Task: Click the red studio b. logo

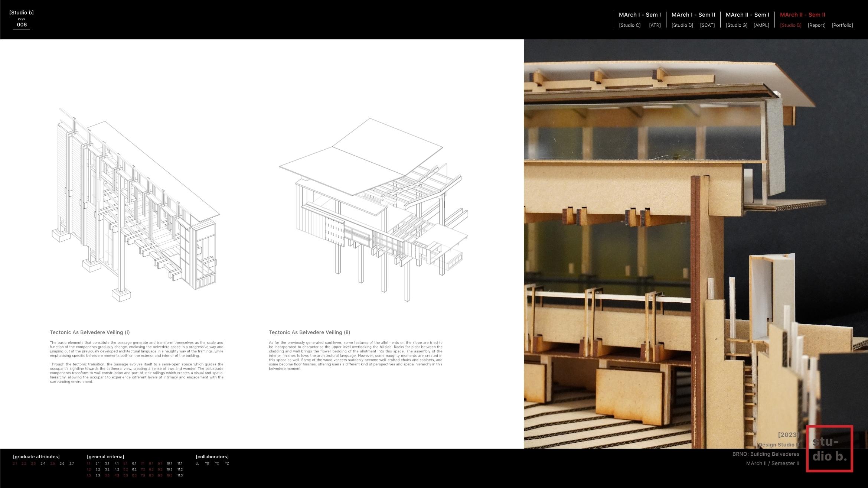Action: point(829,449)
